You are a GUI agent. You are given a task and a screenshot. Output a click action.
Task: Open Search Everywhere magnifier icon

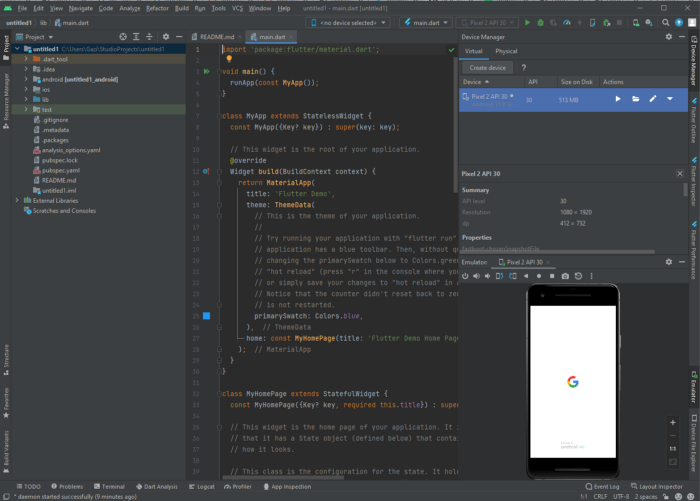click(665, 23)
